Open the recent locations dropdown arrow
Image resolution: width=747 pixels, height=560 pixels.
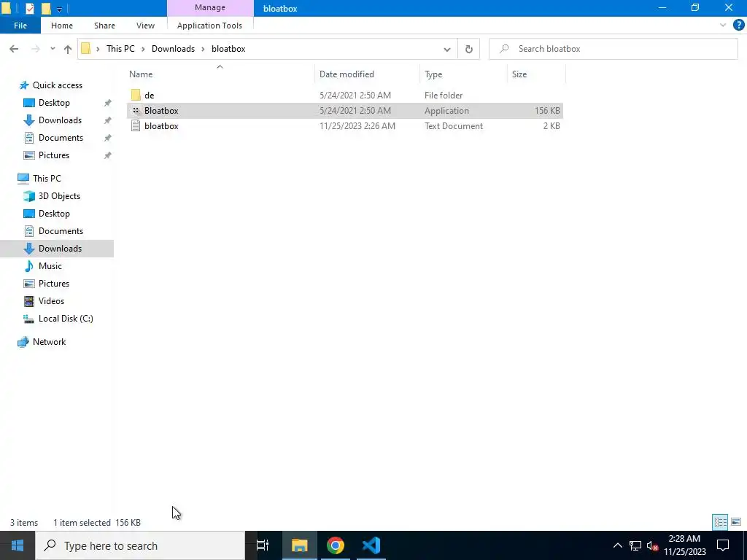pos(53,49)
